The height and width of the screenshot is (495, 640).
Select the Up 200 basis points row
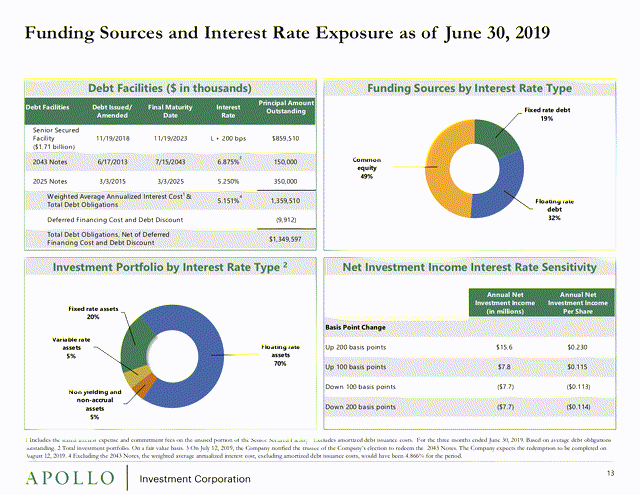[469, 347]
